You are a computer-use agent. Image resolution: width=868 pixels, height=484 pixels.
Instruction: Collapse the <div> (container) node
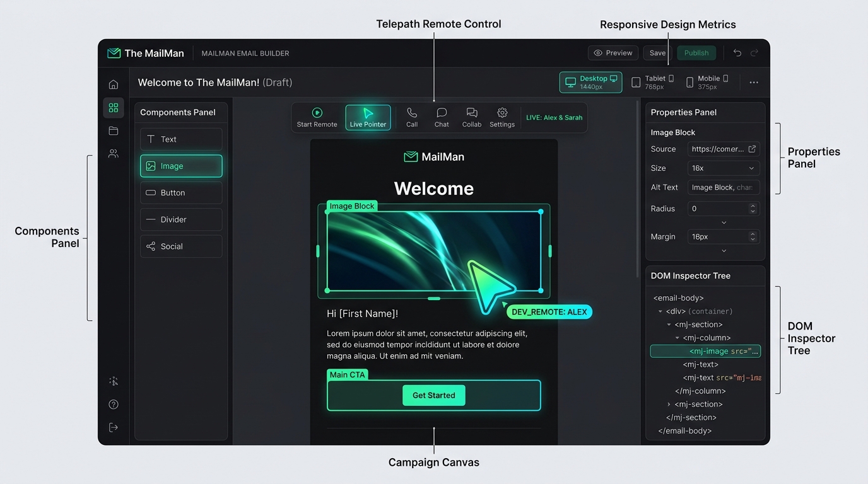coord(660,311)
